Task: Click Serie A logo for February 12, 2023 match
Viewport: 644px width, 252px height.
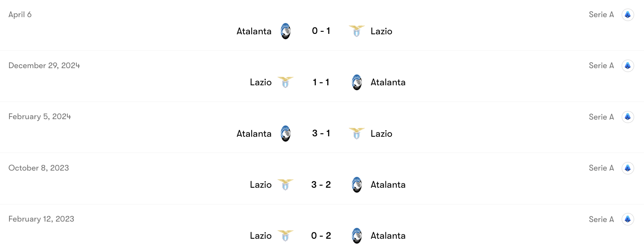Action: click(x=628, y=219)
